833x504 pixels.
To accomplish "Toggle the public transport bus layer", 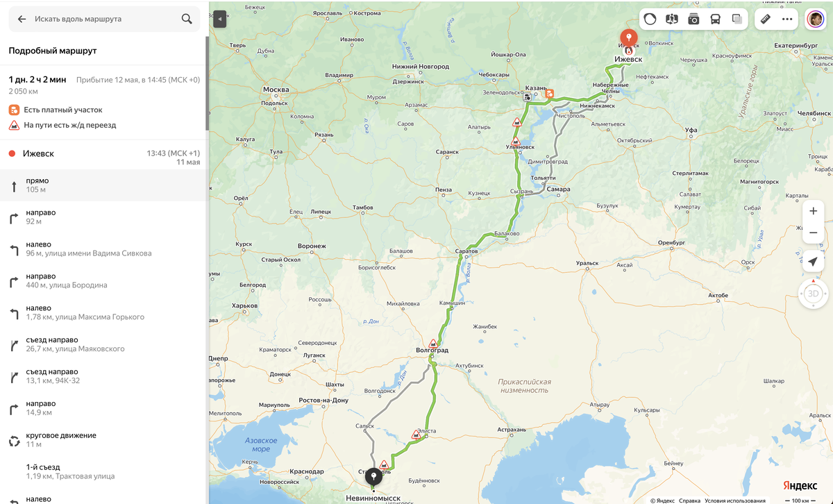I will [x=715, y=19].
